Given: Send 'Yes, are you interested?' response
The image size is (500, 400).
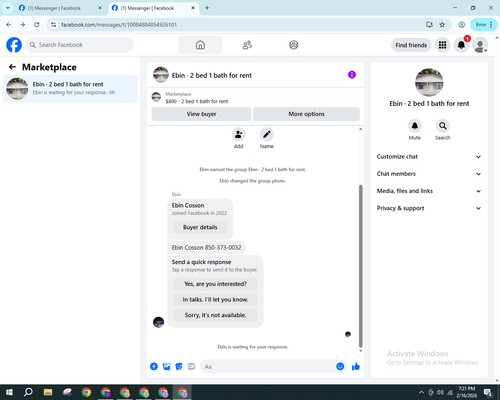Looking at the screenshot, I should pyautogui.click(x=215, y=284).
